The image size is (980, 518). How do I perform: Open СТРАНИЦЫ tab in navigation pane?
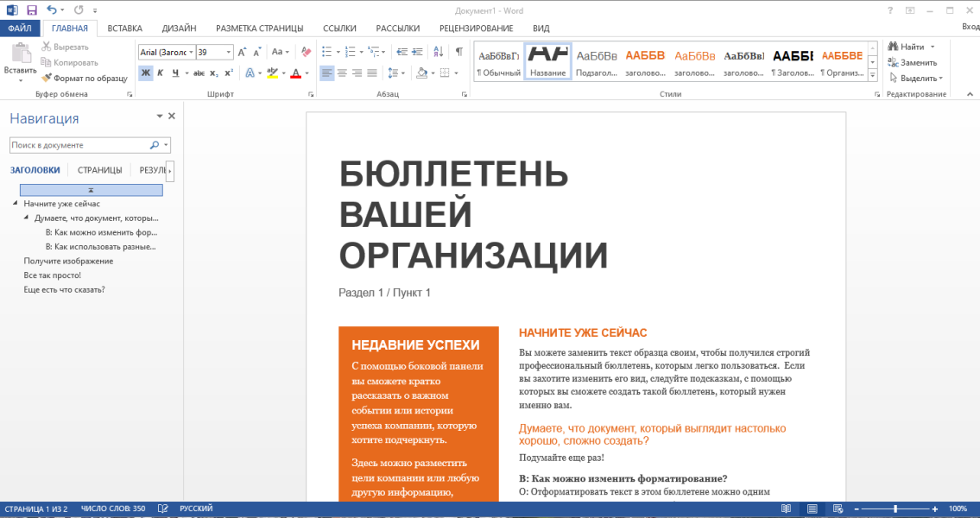click(x=100, y=170)
